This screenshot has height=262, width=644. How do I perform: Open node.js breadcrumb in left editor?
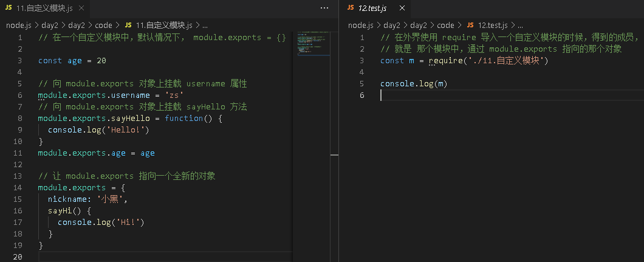(18, 26)
